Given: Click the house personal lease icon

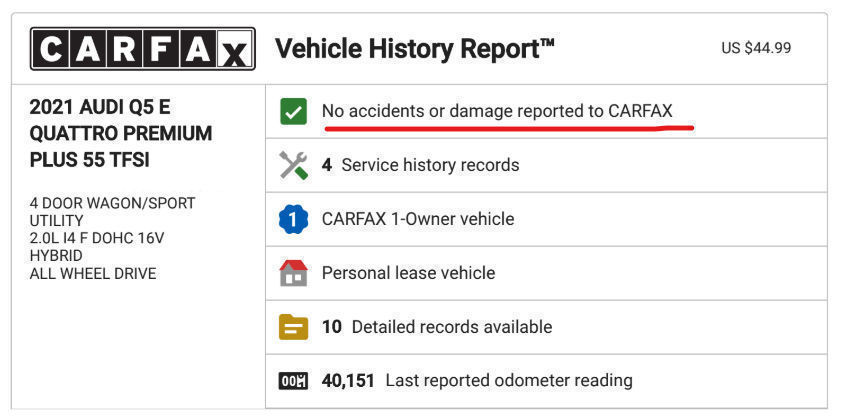Looking at the screenshot, I should (293, 273).
